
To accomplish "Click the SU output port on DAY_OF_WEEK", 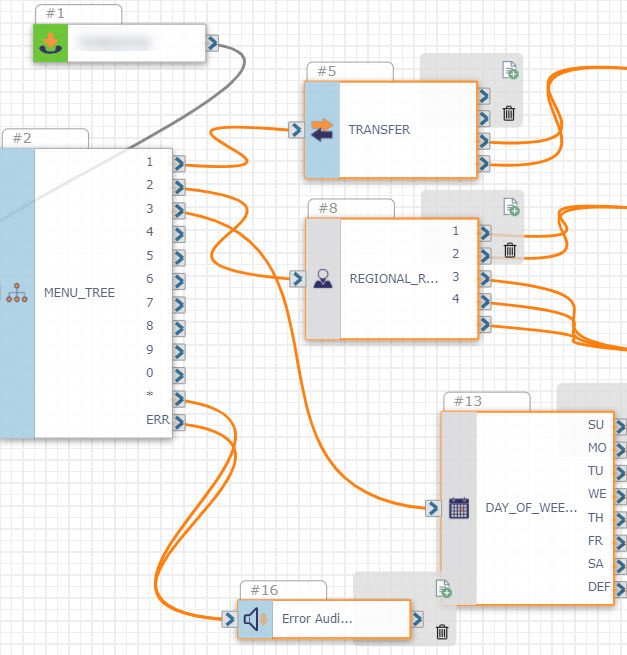I will pyautogui.click(x=621, y=425).
